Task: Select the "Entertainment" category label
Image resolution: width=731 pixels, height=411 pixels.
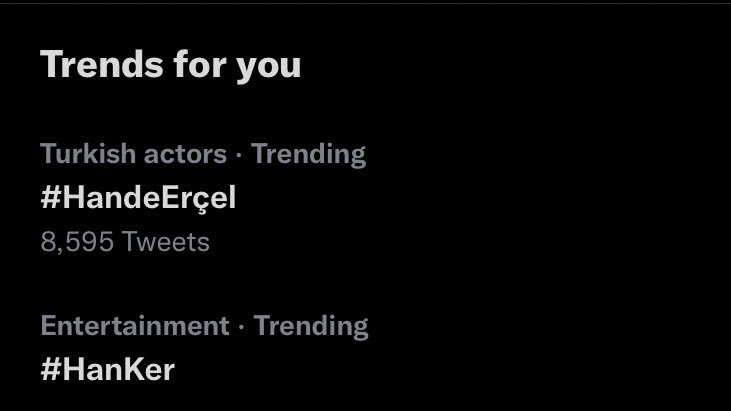Action: (x=135, y=326)
